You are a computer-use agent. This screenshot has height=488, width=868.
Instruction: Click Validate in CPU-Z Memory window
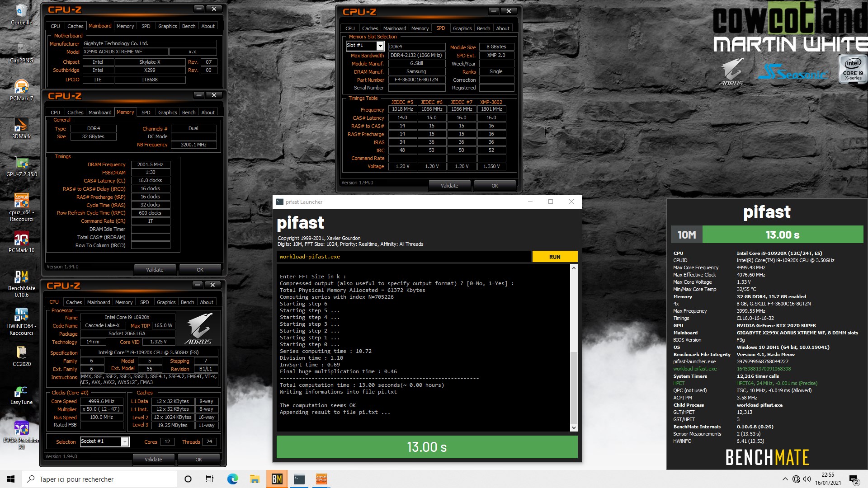click(x=155, y=270)
